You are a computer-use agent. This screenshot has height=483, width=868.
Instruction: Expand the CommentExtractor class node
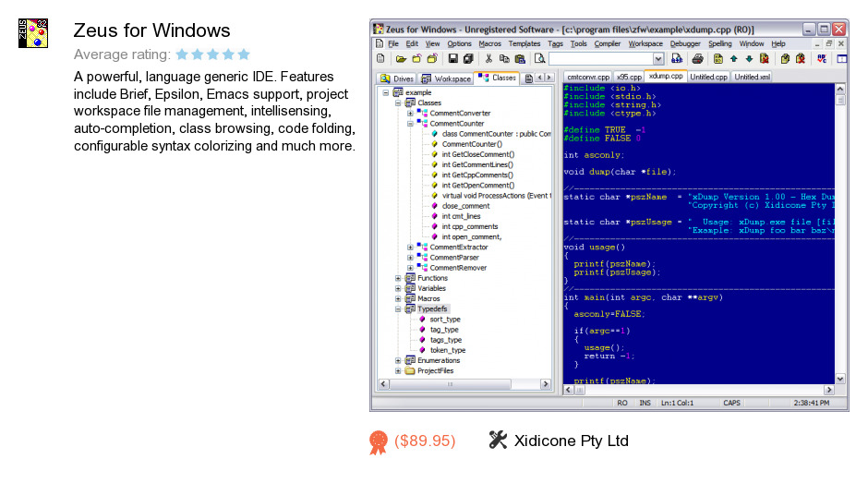(x=410, y=247)
